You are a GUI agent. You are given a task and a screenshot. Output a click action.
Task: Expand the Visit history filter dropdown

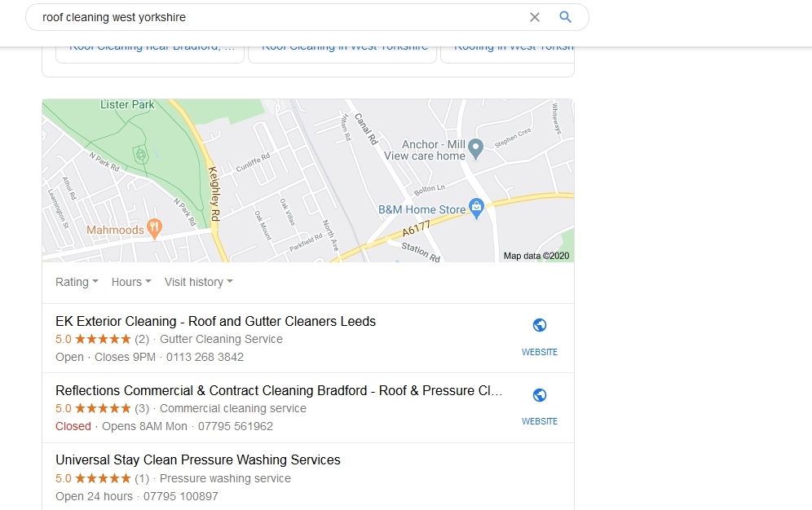click(198, 282)
